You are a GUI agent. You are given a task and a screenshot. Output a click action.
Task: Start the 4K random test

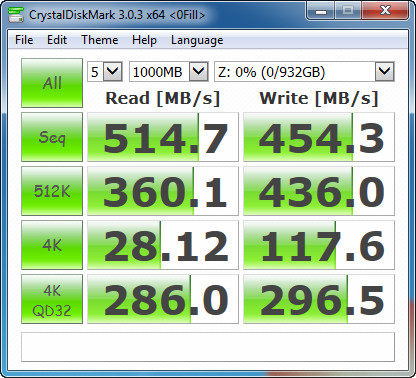pyautogui.click(x=52, y=245)
